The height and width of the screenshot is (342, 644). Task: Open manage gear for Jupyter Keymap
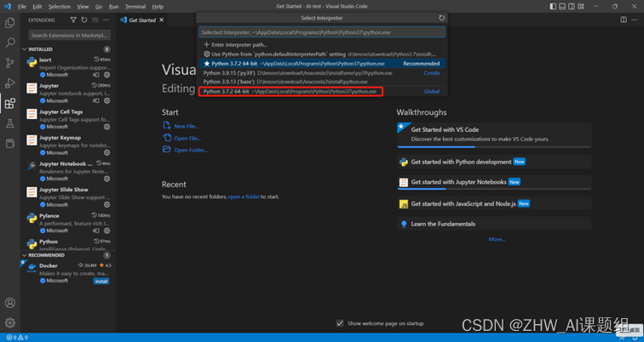pos(106,152)
